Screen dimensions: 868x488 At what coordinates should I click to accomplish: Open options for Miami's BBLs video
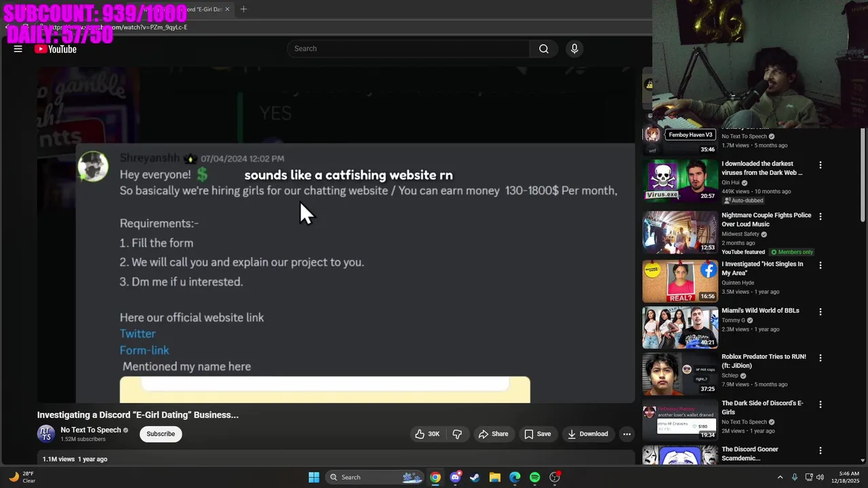[x=820, y=312]
